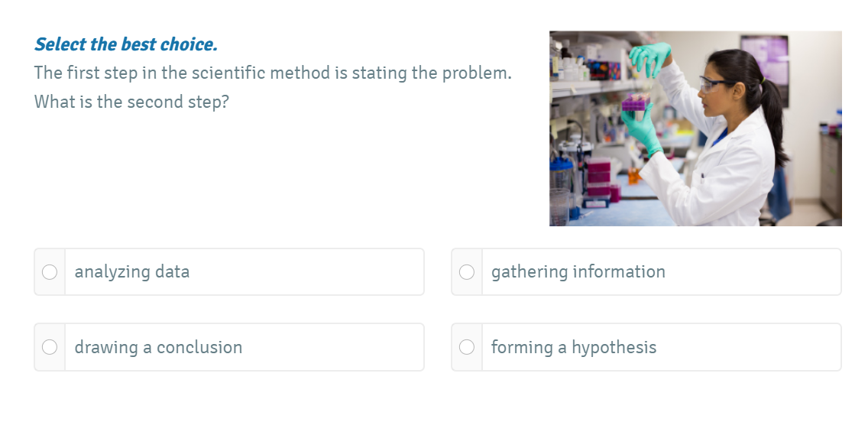Choose the 'drawing a conclusion' radio button
Viewport: 868px width, 422px height.
(x=50, y=347)
